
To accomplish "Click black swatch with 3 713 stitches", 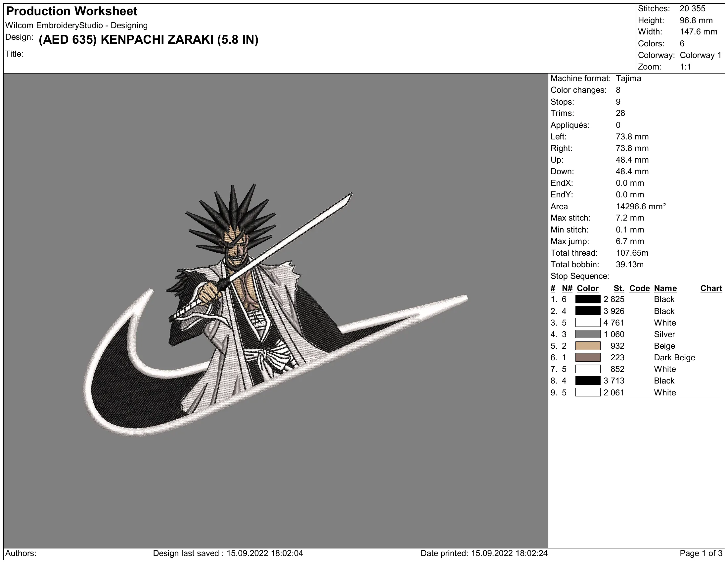I will coord(588,381).
